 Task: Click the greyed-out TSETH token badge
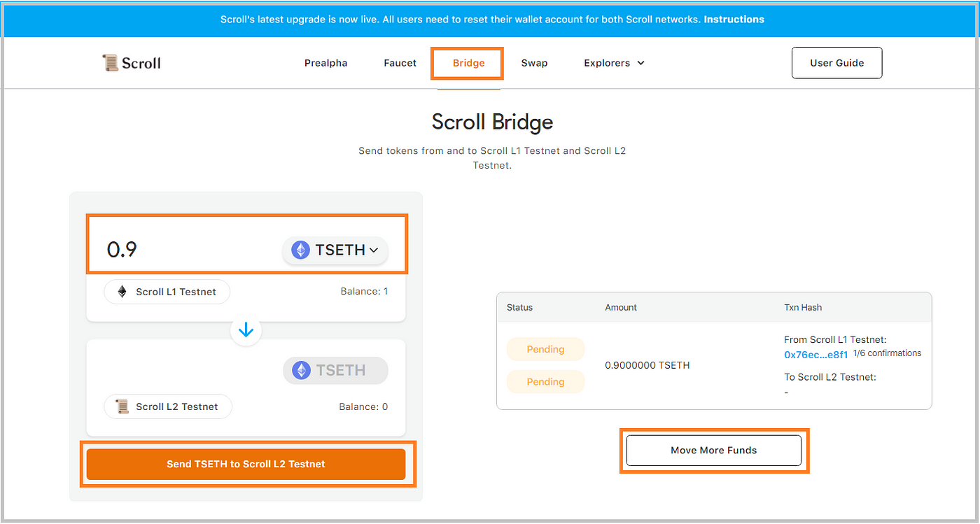335,370
